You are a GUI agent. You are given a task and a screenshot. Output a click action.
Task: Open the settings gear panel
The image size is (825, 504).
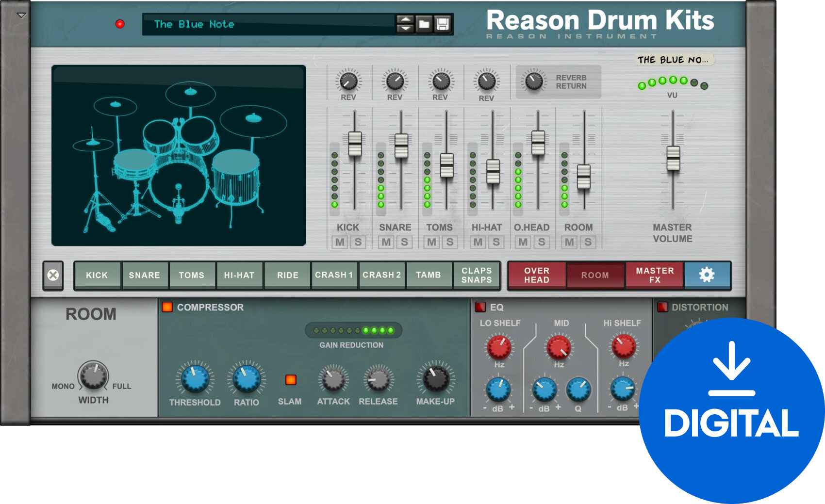[708, 275]
